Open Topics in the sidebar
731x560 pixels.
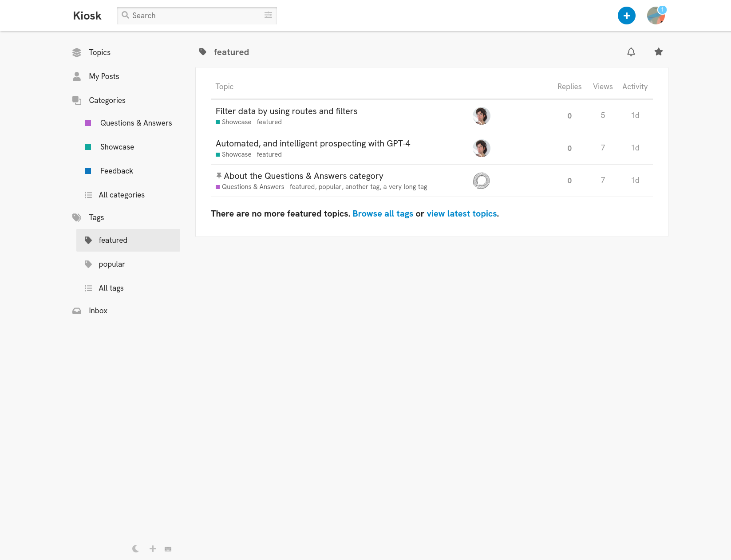[99, 52]
